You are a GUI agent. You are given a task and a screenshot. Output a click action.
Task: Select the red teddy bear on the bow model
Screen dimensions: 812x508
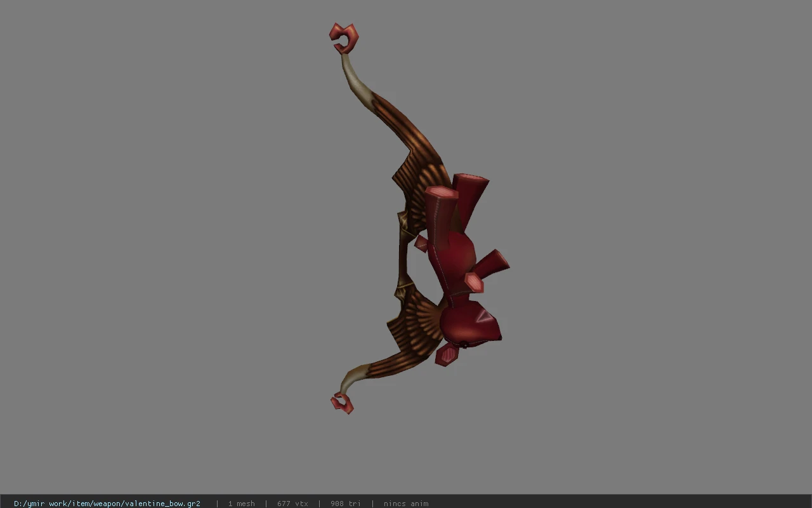(x=462, y=270)
